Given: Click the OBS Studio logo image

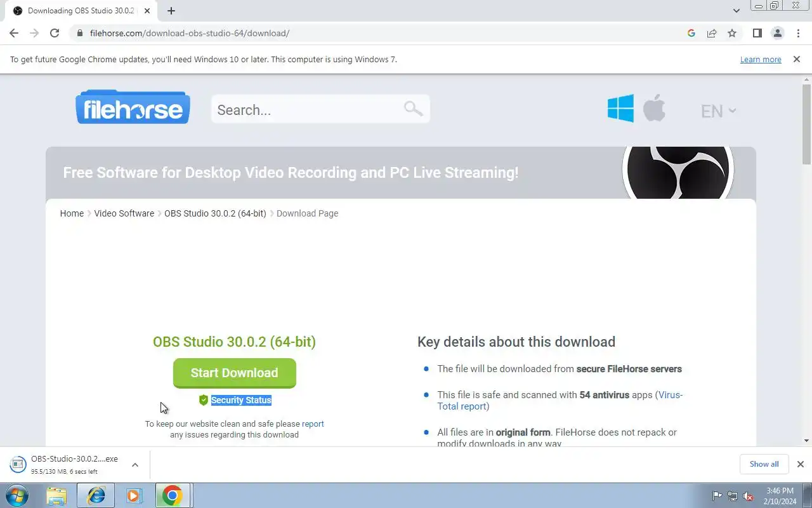Looking at the screenshot, I should click(678, 171).
